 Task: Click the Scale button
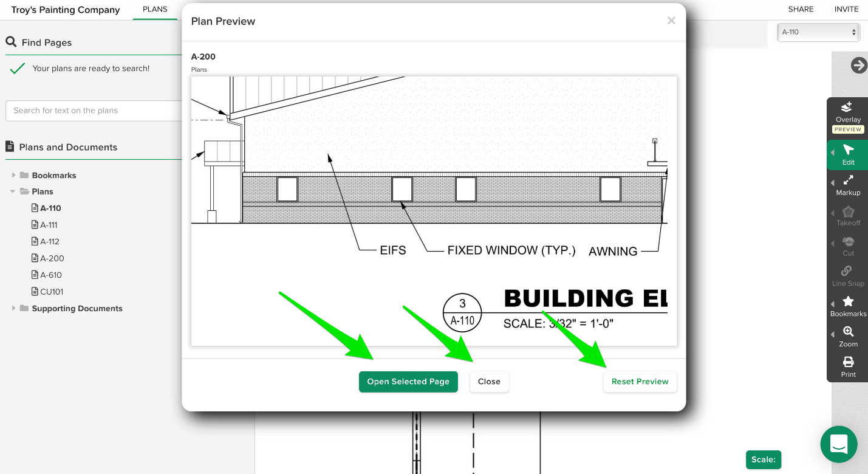click(x=763, y=459)
